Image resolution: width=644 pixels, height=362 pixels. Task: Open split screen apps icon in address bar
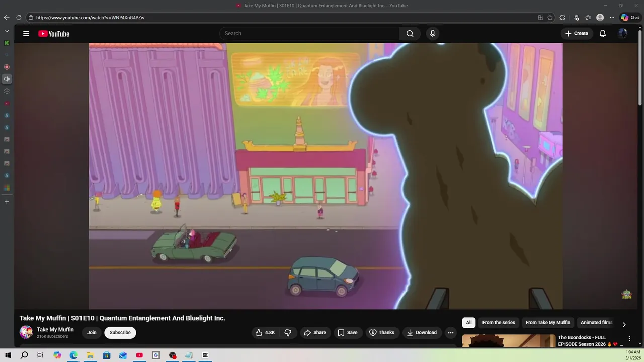click(540, 17)
